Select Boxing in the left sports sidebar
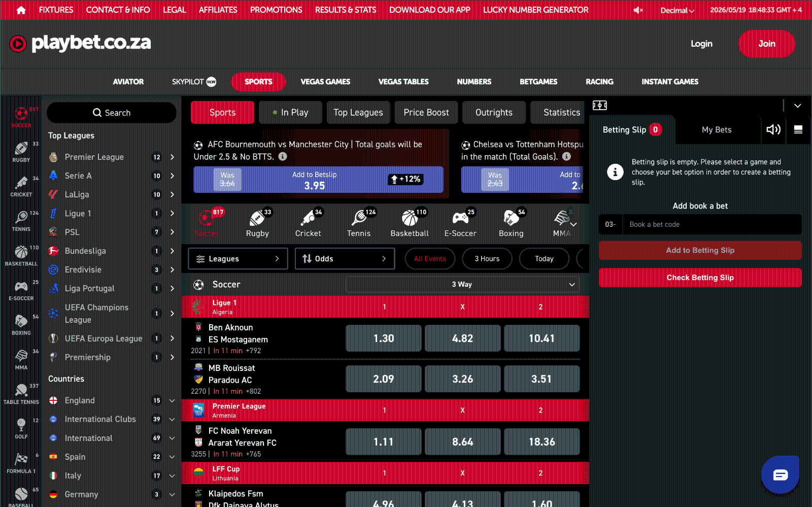 click(21, 324)
